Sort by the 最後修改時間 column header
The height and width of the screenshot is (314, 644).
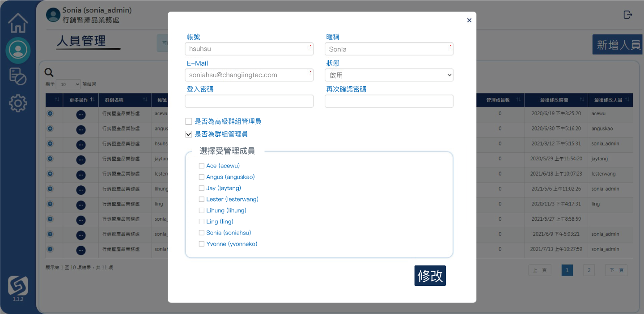(x=554, y=100)
